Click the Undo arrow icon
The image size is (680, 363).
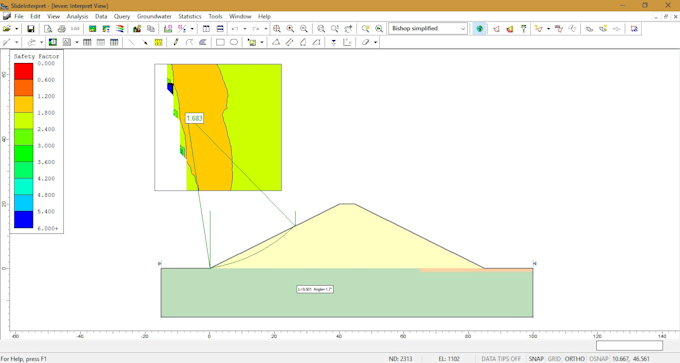click(x=235, y=29)
